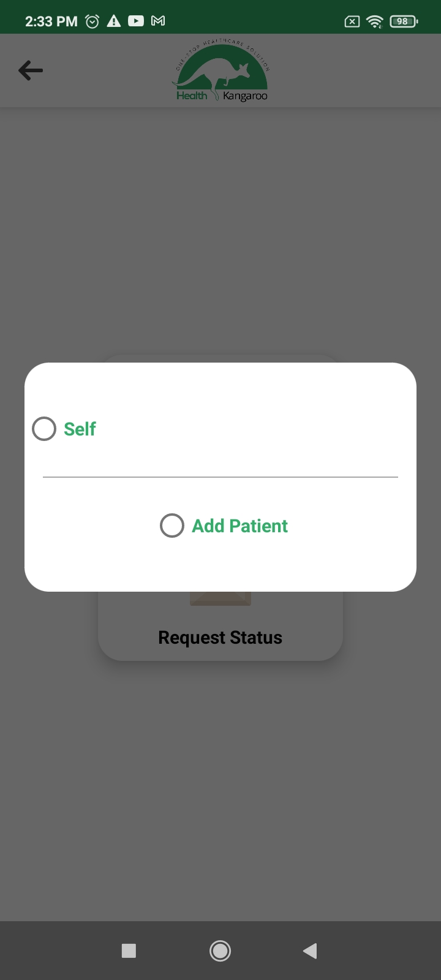Open the Request Status card label
The height and width of the screenshot is (980, 441).
pyautogui.click(x=221, y=638)
